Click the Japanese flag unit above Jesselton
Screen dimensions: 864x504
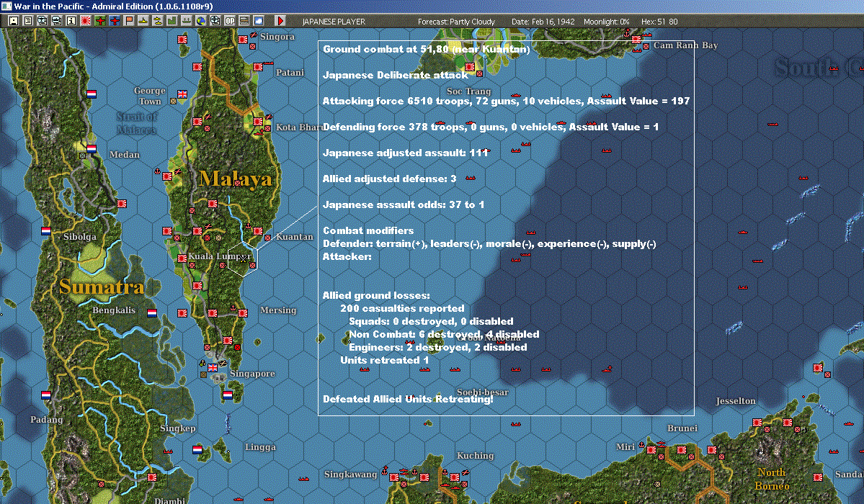click(818, 368)
